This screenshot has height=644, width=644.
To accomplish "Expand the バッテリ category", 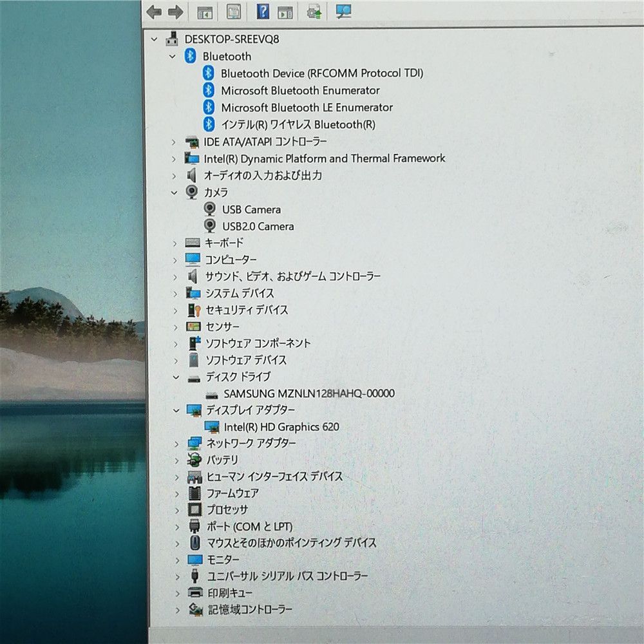I will pyautogui.click(x=175, y=460).
